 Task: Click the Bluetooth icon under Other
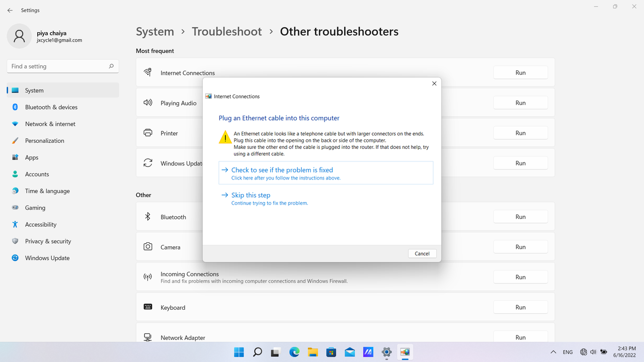click(147, 216)
